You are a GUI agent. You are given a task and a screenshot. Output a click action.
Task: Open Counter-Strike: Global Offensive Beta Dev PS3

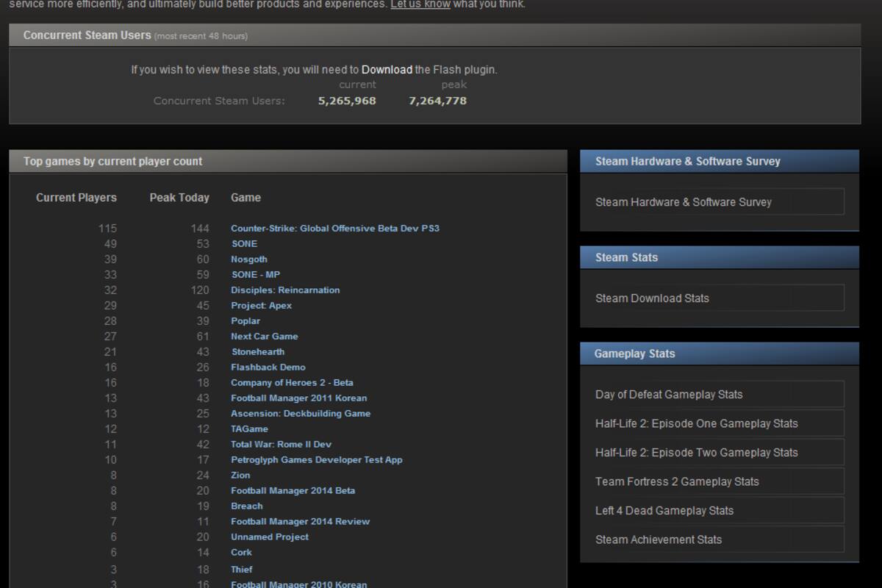coord(335,229)
